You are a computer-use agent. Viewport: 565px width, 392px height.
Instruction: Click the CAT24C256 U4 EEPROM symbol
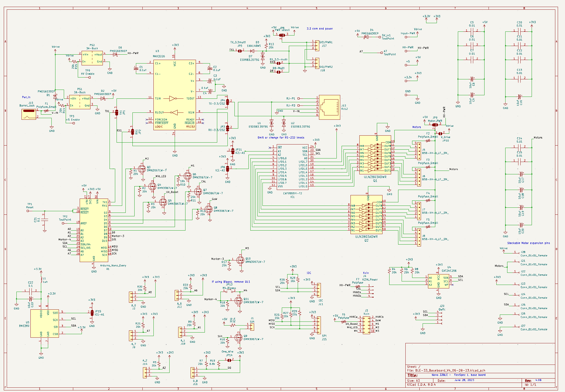[x=438, y=281]
